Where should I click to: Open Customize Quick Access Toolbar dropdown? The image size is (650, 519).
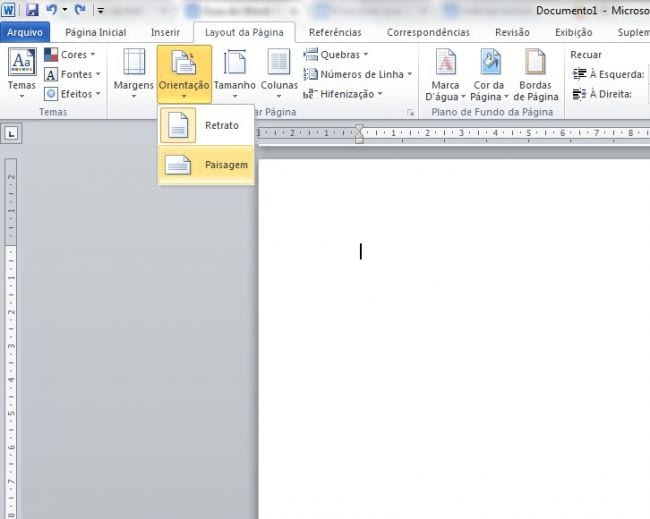pyautogui.click(x=100, y=10)
